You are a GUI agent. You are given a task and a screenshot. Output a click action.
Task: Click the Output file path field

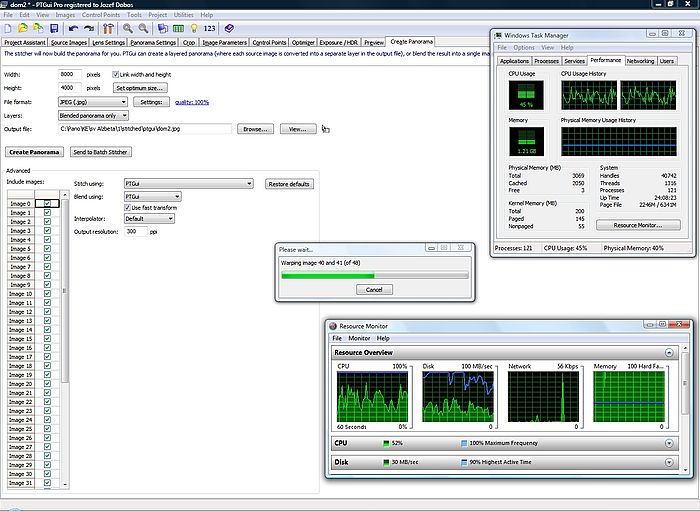pyautogui.click(x=145, y=129)
